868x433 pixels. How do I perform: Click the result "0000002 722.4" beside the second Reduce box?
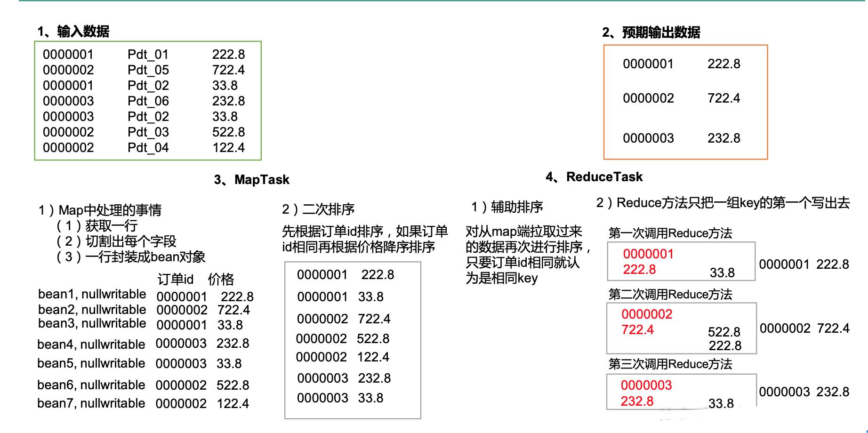click(x=804, y=329)
